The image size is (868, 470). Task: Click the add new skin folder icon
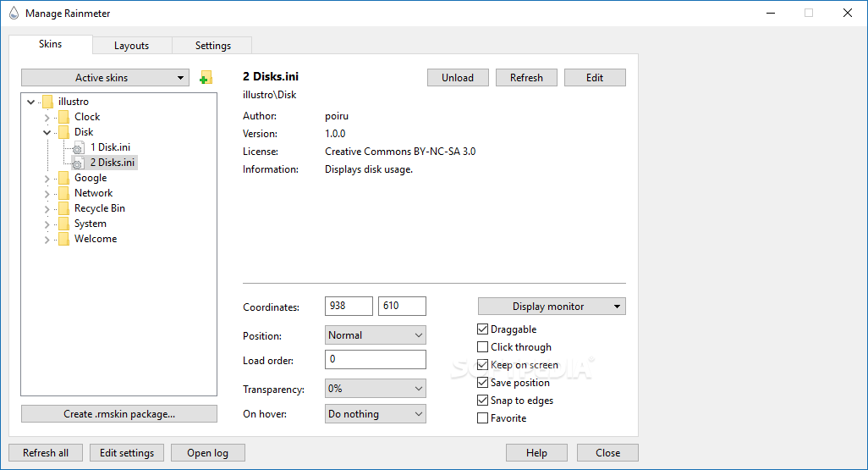[x=206, y=78]
